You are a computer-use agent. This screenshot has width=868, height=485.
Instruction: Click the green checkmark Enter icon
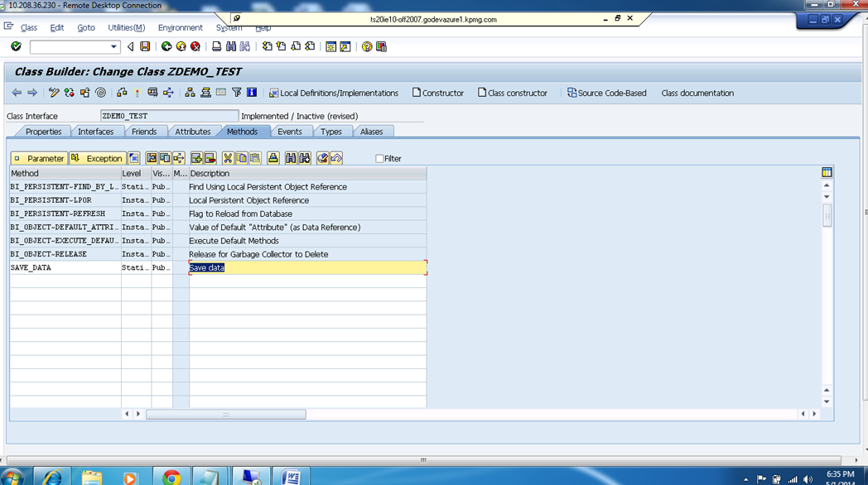[16, 46]
